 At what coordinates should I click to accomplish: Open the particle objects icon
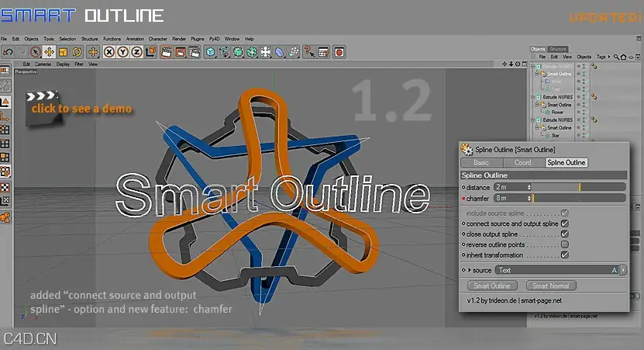[x=294, y=52]
